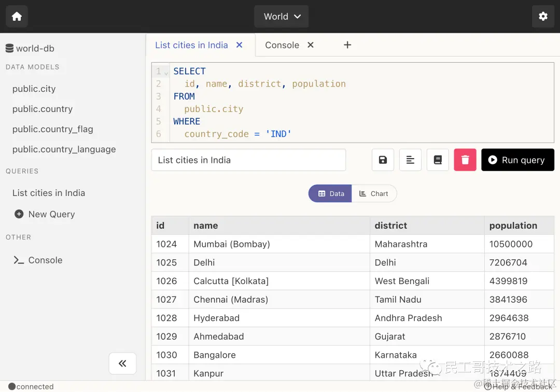Open the public.city data model

[34, 89]
